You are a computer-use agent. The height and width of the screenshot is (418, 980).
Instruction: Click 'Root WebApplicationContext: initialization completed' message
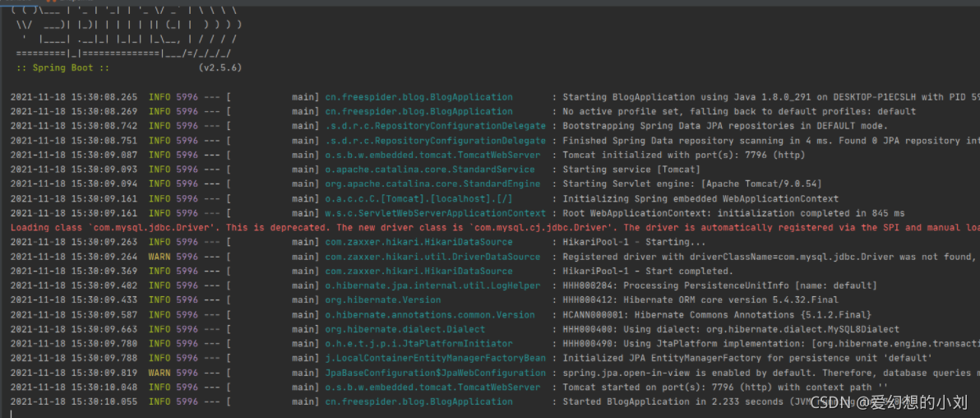pos(733,213)
